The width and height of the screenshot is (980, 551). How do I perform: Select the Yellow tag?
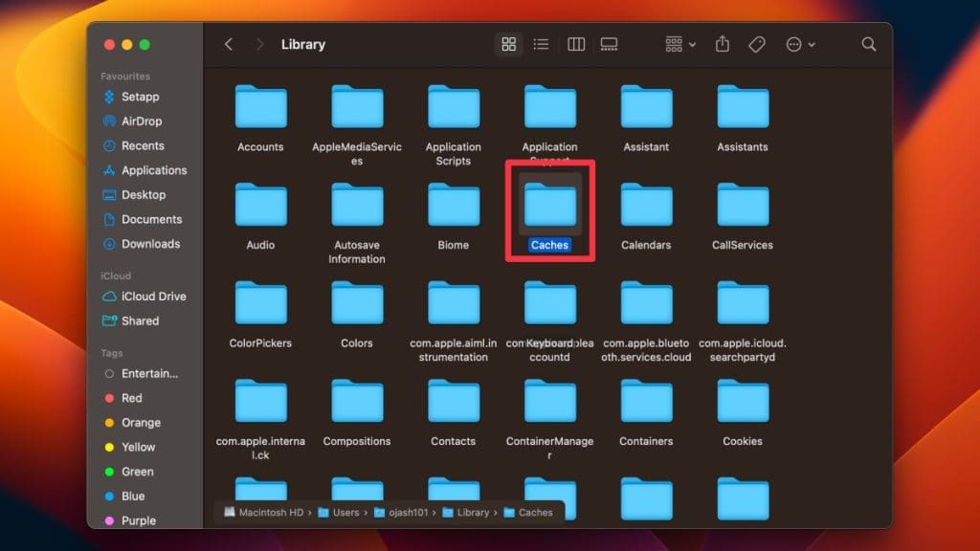point(130,448)
